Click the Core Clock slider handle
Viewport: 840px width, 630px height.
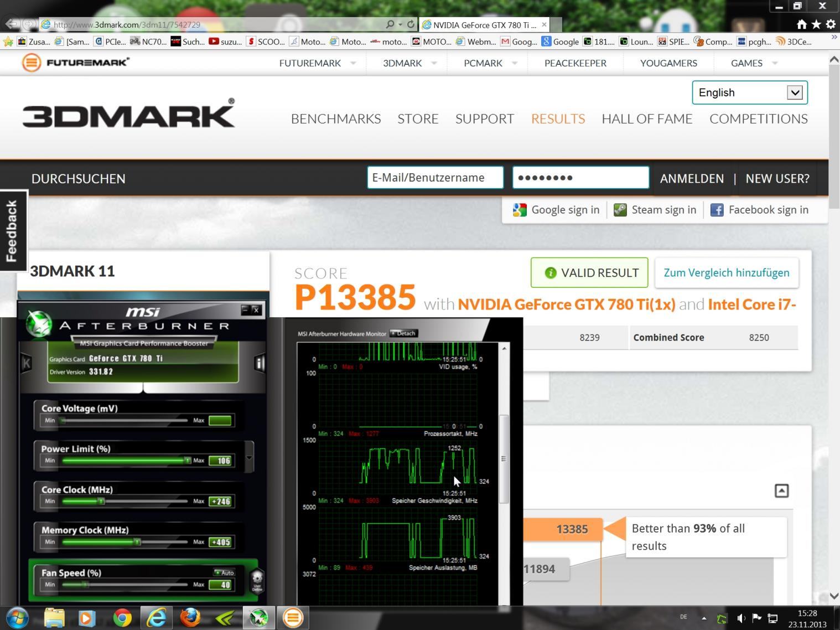[x=101, y=501]
